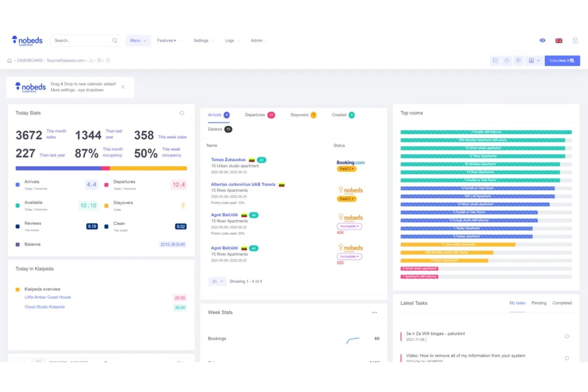The height and width of the screenshot is (392, 588).
Task: Click the Today May 9 date button
Action: [562, 61]
